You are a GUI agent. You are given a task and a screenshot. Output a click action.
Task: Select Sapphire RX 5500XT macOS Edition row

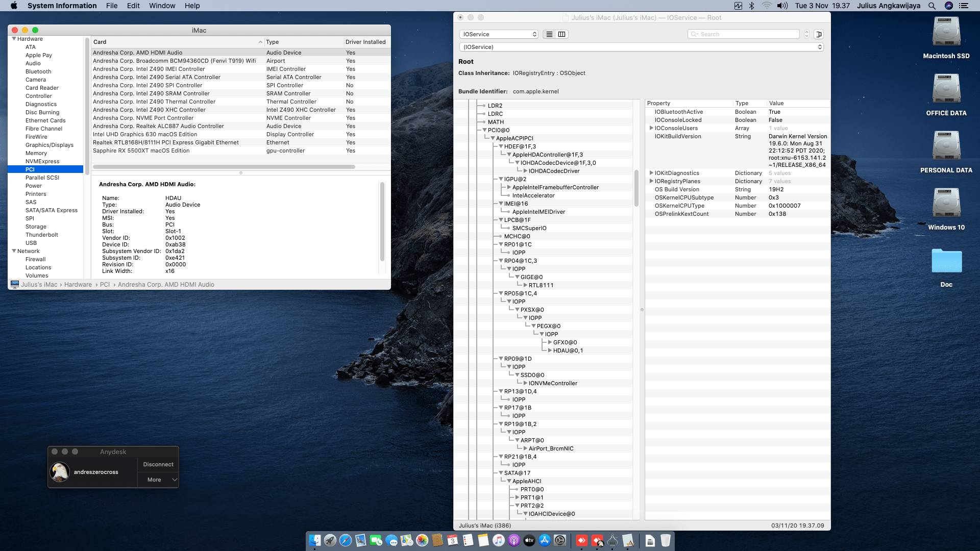[x=241, y=151]
